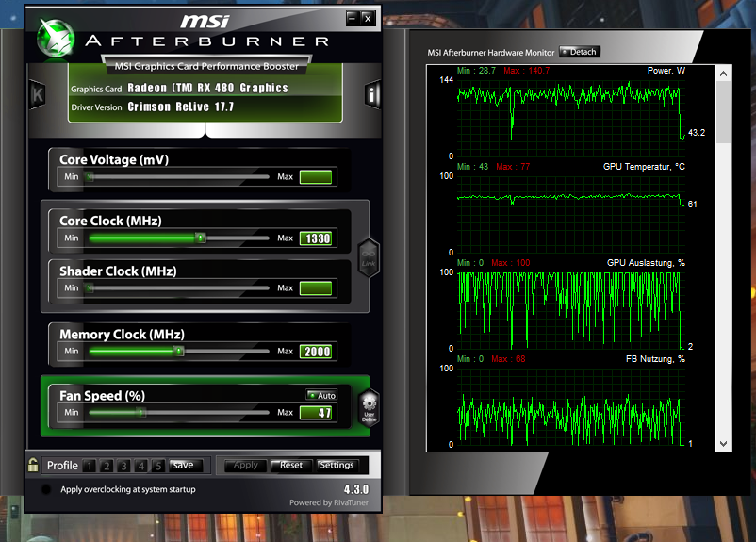Open the fan User Define gear

coord(370,408)
